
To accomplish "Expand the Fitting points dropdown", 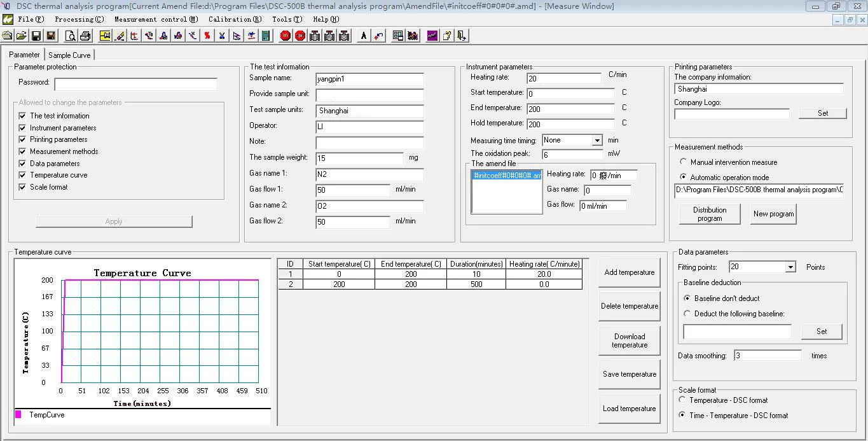I will coord(790,267).
